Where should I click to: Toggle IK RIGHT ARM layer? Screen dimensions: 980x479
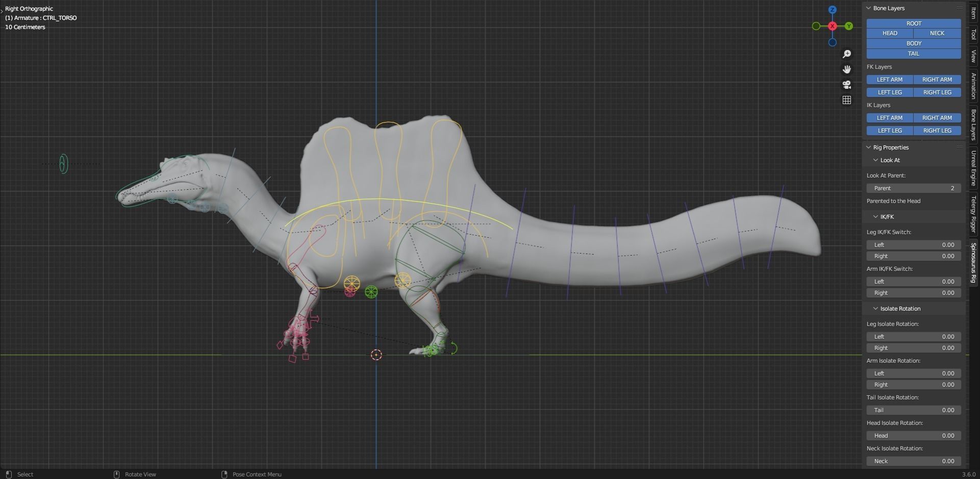point(937,118)
